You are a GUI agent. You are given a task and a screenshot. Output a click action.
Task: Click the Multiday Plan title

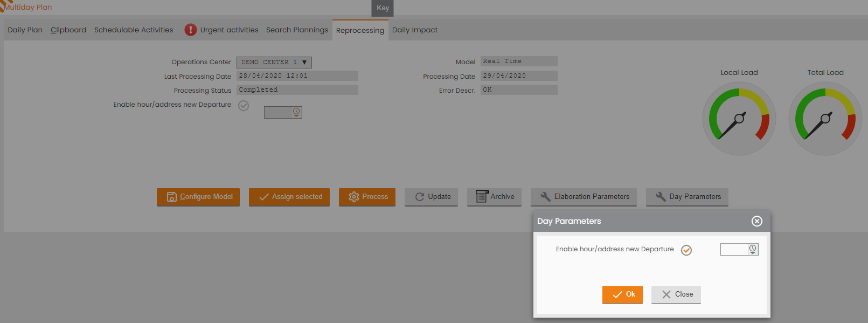28,7
